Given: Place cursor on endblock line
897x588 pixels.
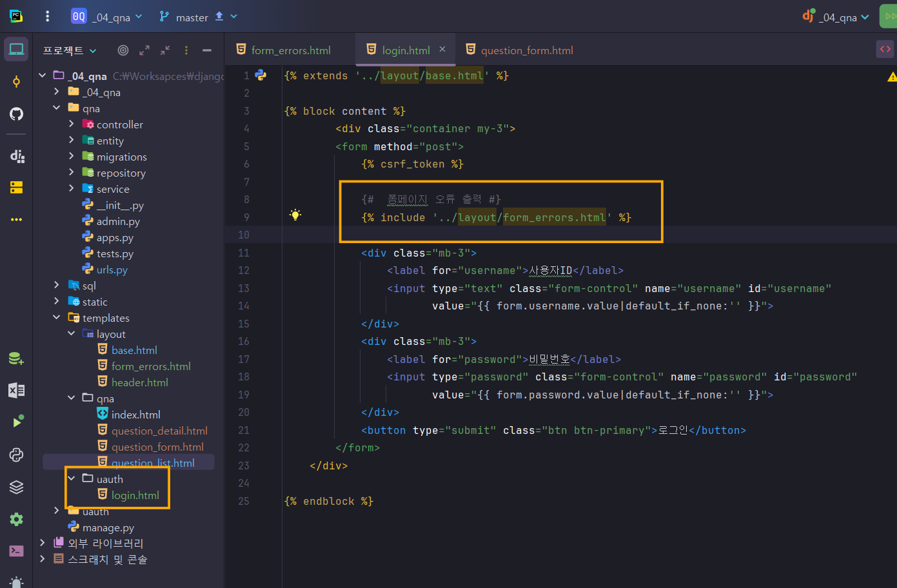Looking at the screenshot, I should pyautogui.click(x=328, y=501).
